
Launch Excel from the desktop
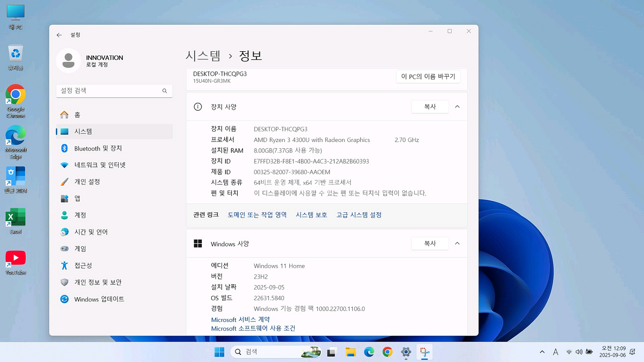(x=15, y=216)
